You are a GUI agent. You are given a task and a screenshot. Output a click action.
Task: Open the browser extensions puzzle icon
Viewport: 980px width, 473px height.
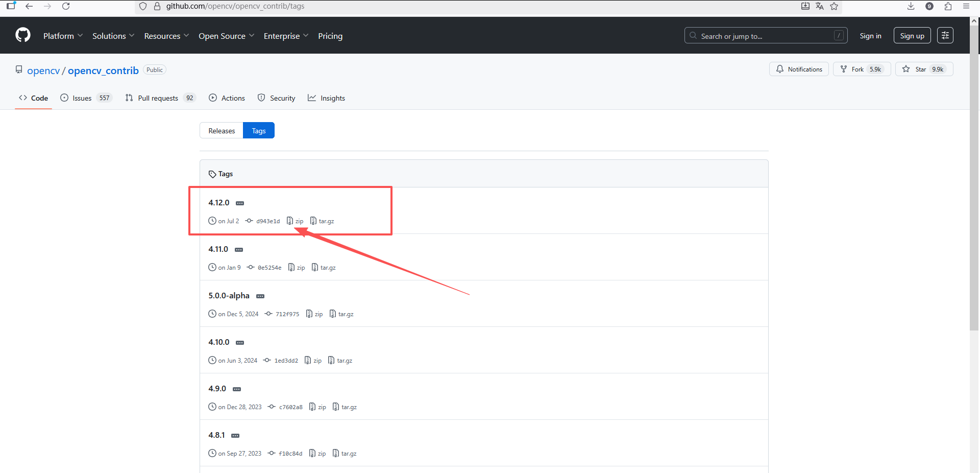pyautogui.click(x=948, y=6)
